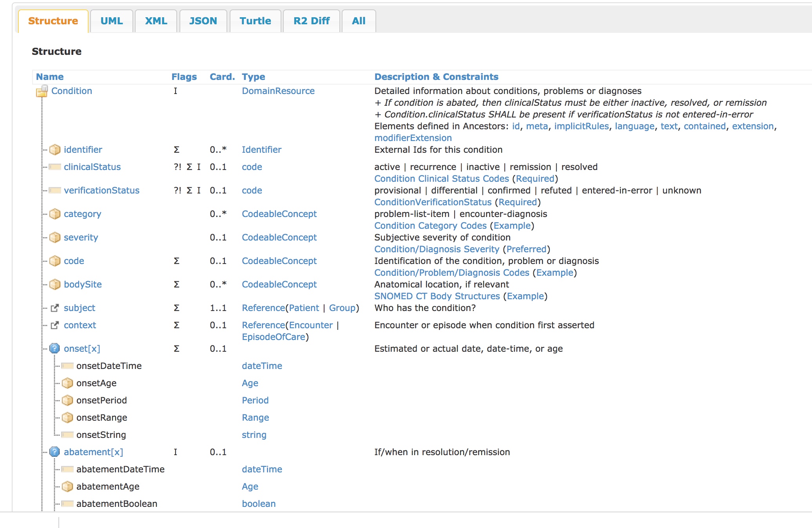
Task: Open the DomainResource type link
Action: pos(278,90)
